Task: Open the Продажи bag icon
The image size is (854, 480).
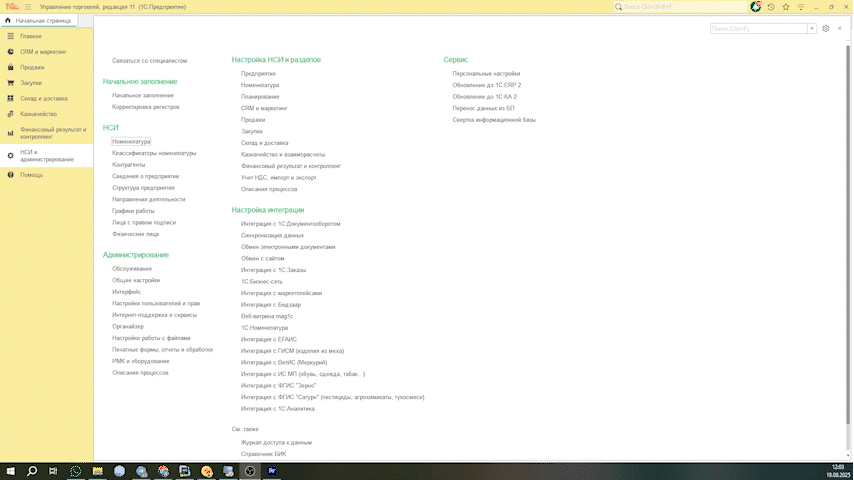Action: (x=10, y=67)
